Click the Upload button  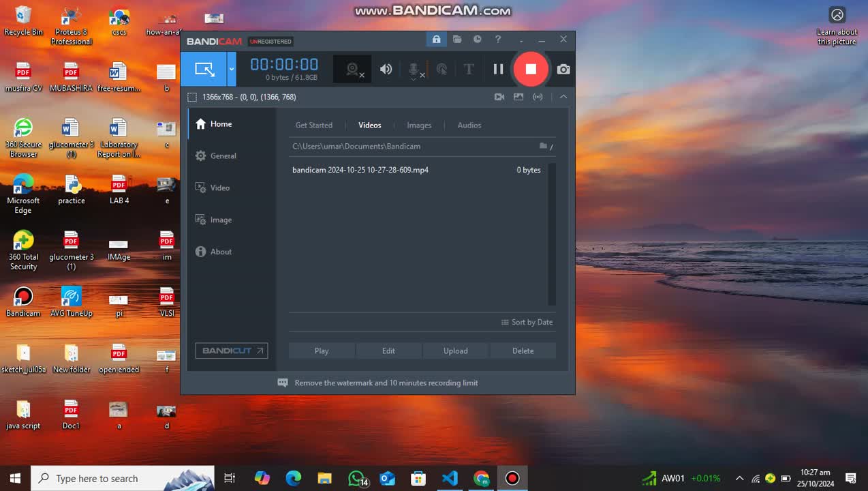[456, 351]
